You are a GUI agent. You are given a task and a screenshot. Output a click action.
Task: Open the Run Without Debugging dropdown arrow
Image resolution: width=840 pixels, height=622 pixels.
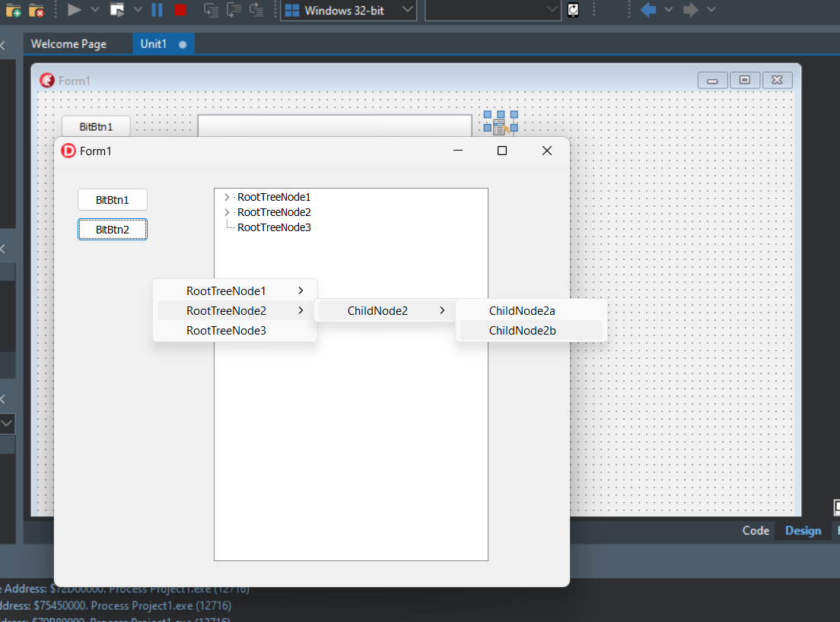pyautogui.click(x=138, y=10)
